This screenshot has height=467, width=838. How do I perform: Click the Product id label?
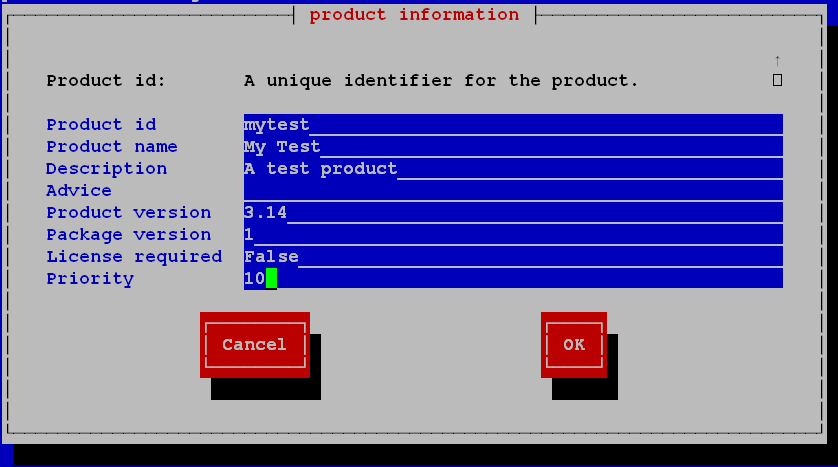pyautogui.click(x=101, y=124)
